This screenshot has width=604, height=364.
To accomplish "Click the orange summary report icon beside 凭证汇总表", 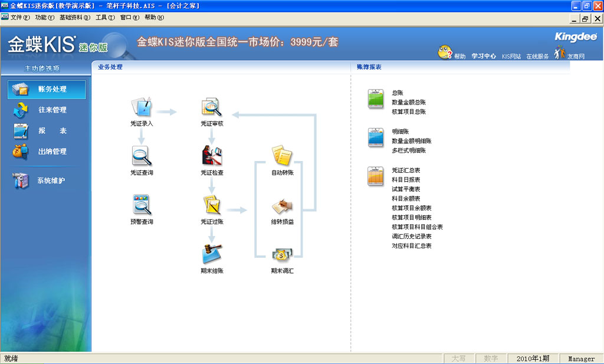I will point(376,176).
